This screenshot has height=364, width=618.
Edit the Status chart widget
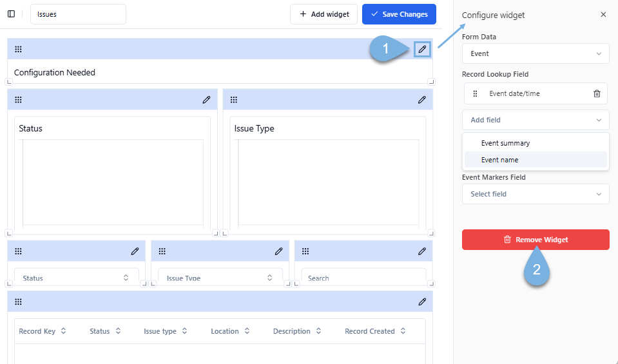(206, 100)
